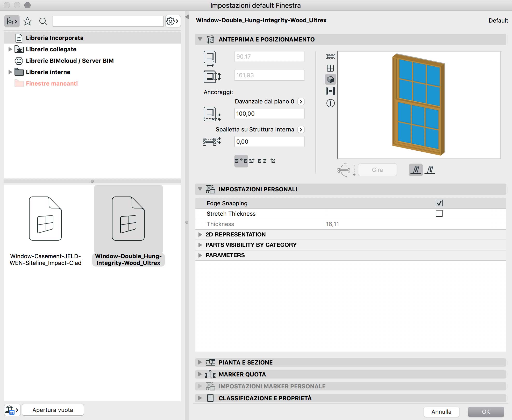Select the 3D view preview icon
This screenshot has width=512, height=420.
(330, 79)
